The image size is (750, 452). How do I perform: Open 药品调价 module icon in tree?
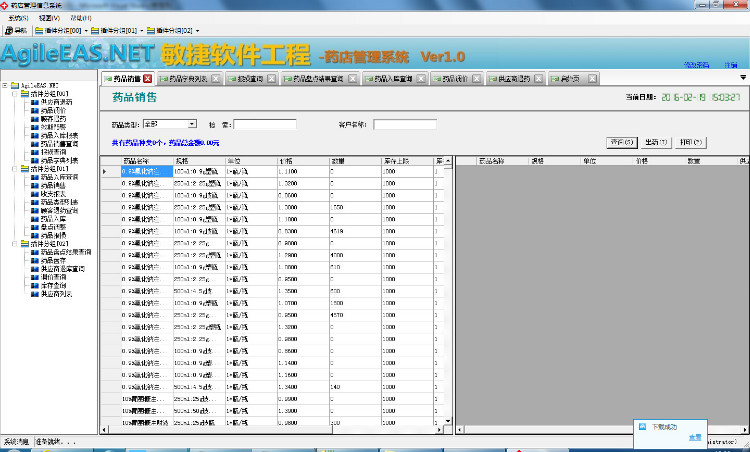pyautogui.click(x=34, y=110)
